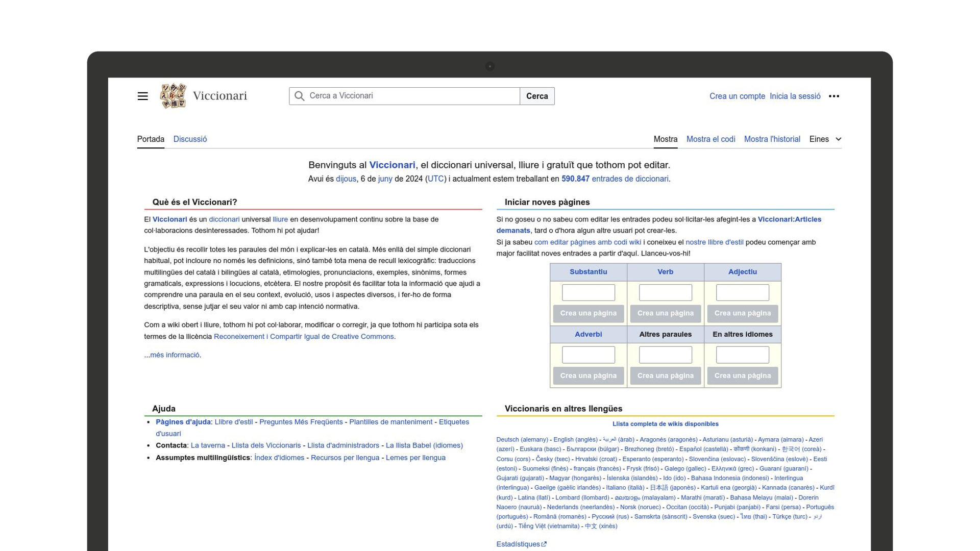This screenshot has height=551, width=980.
Task: Open Pàgines d'ajuda link
Action: pos(183,422)
